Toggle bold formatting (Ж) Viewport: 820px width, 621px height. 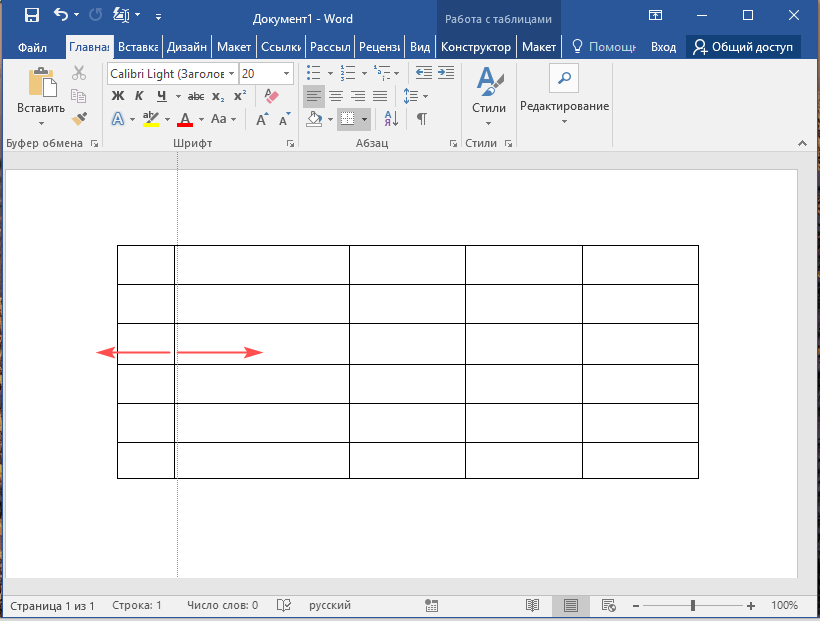pyautogui.click(x=117, y=96)
